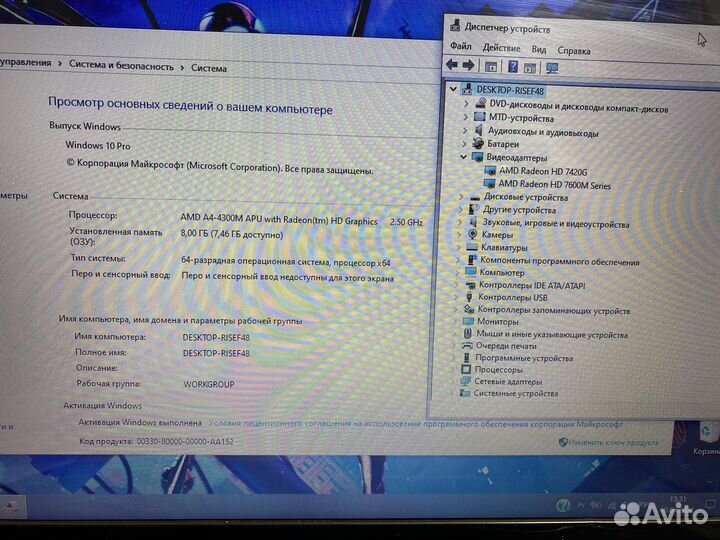Click the WORKGROUP workgroup value

[209, 384]
